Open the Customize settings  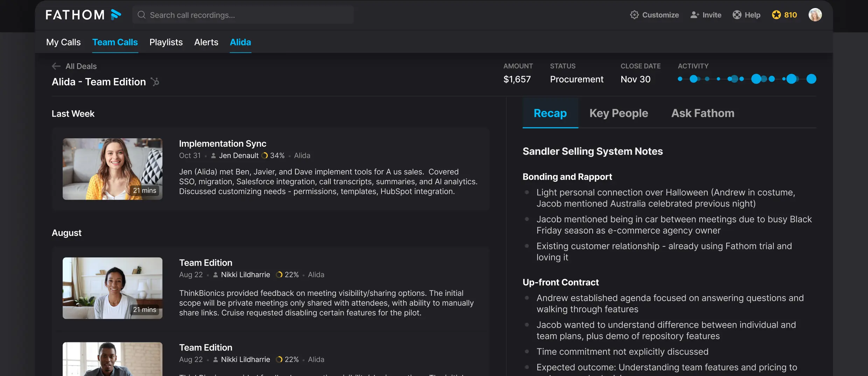654,15
